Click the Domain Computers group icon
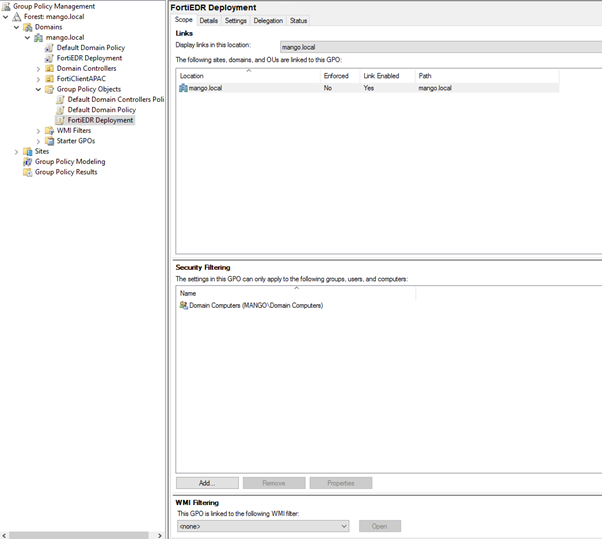This screenshot has width=602, height=539. [184, 306]
